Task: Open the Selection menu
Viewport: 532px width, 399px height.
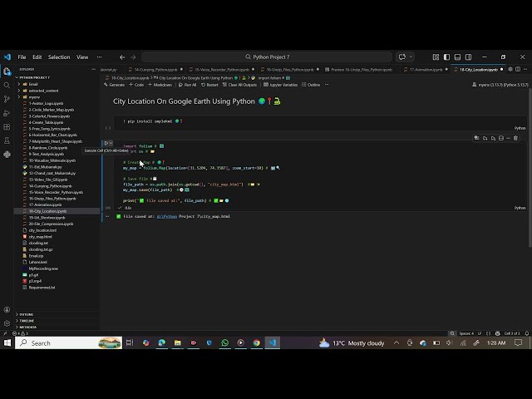Action: pyautogui.click(x=59, y=57)
